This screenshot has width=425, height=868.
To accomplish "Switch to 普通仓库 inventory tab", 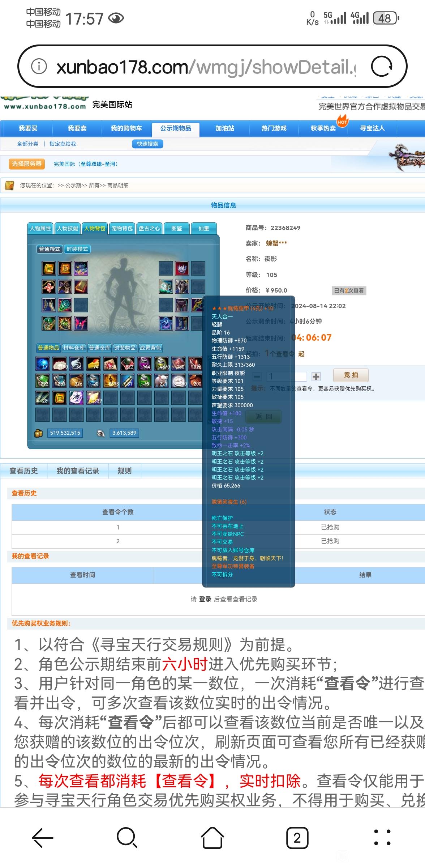I will point(99,348).
